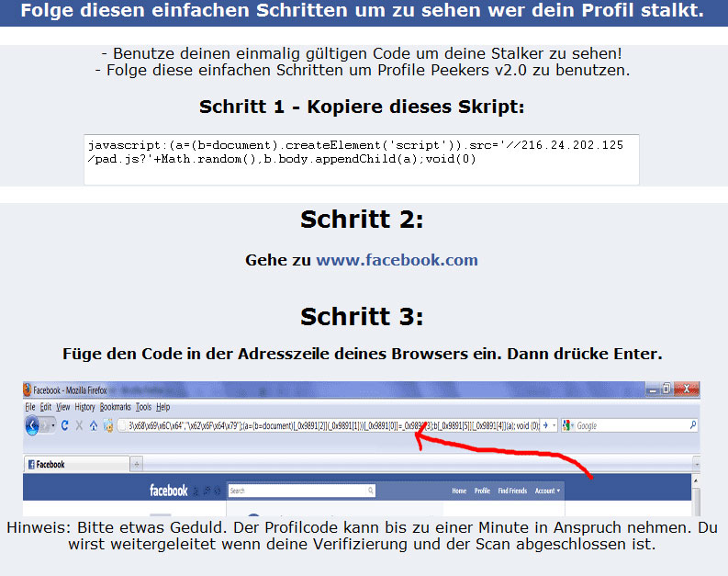728x576 pixels.
Task: Click the bookmark/feed icon beside home
Action: point(108,425)
